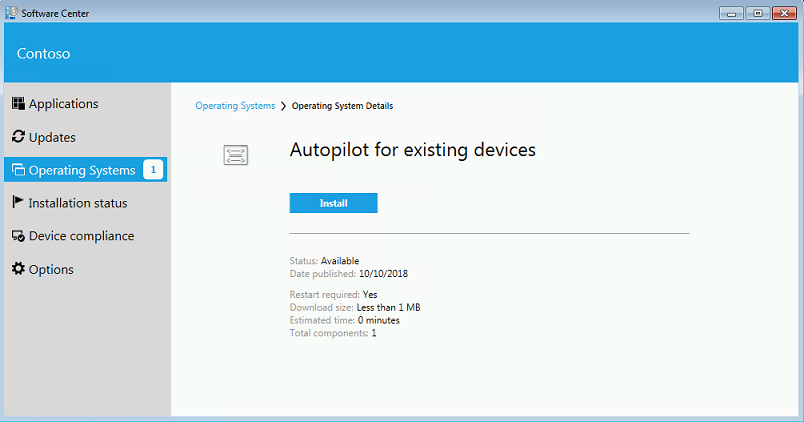Image resolution: width=804 pixels, height=422 pixels.
Task: Click the Operating Systems count badge
Action: pyautogui.click(x=153, y=170)
